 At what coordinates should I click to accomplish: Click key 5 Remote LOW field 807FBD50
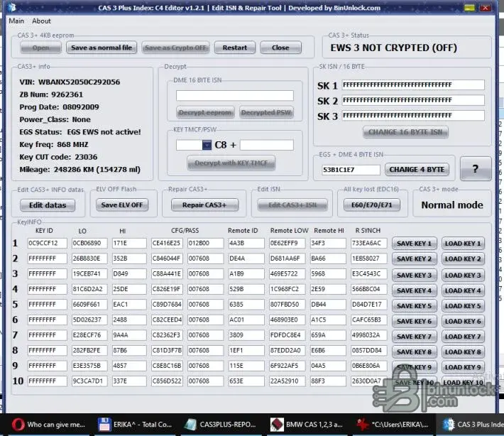[287, 304]
